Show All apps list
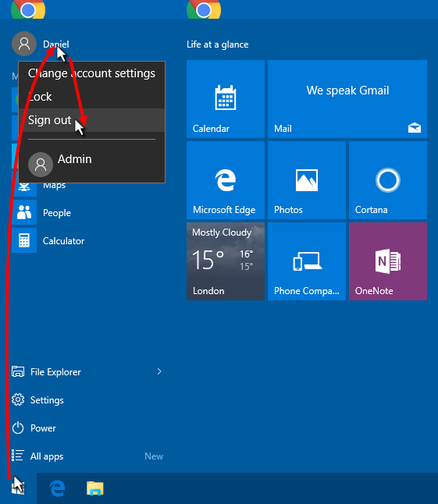438x504 pixels. pos(87,456)
